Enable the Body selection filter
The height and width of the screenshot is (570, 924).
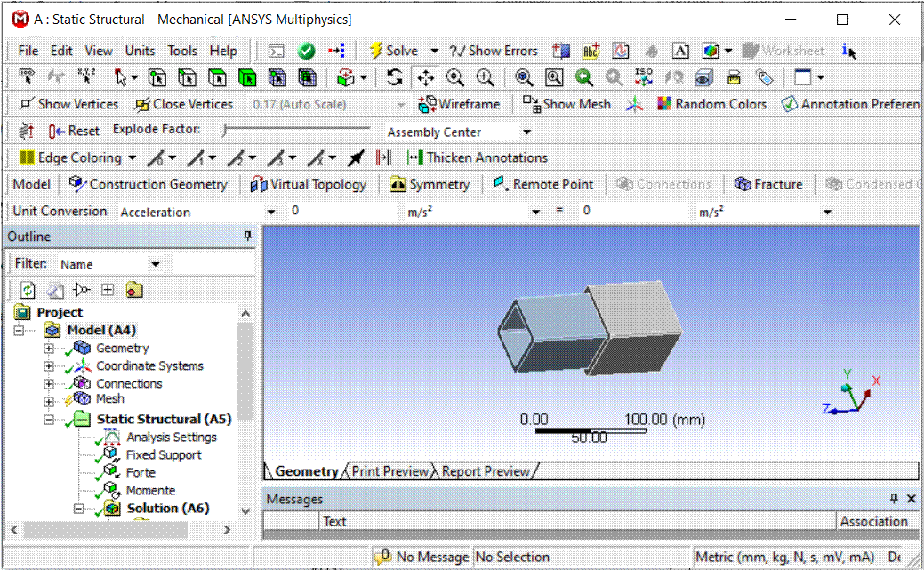pyautogui.click(x=247, y=77)
